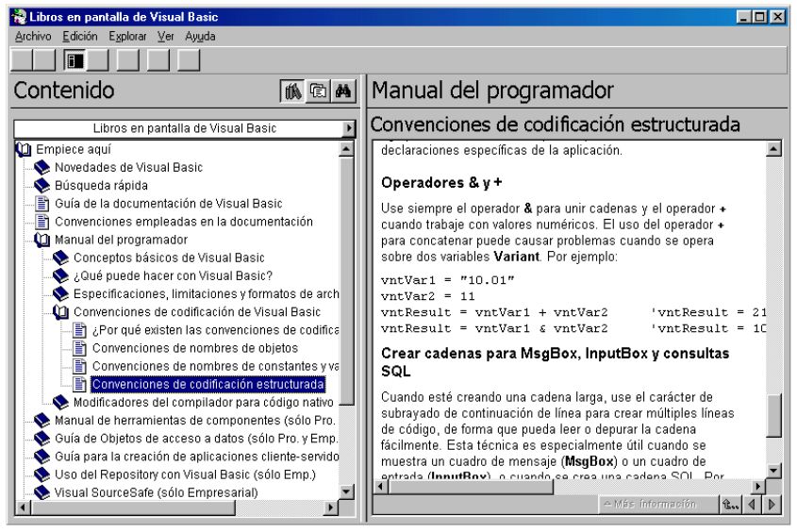Toggle the contents pane toolbar button
797x532 pixels.
[75, 60]
